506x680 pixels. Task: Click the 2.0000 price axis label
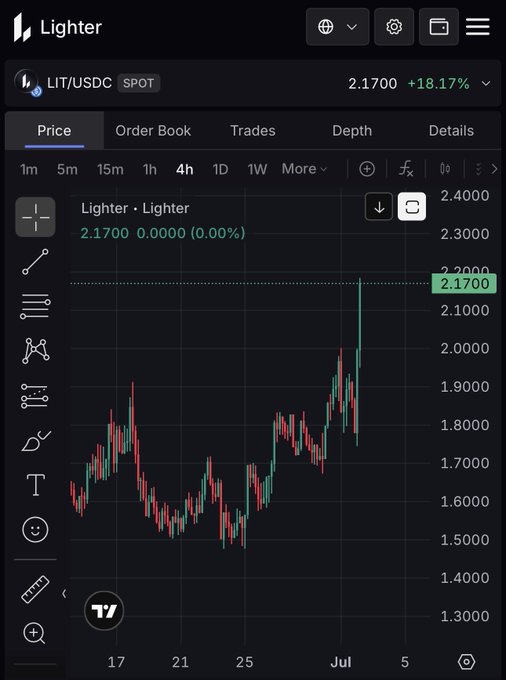click(x=465, y=348)
